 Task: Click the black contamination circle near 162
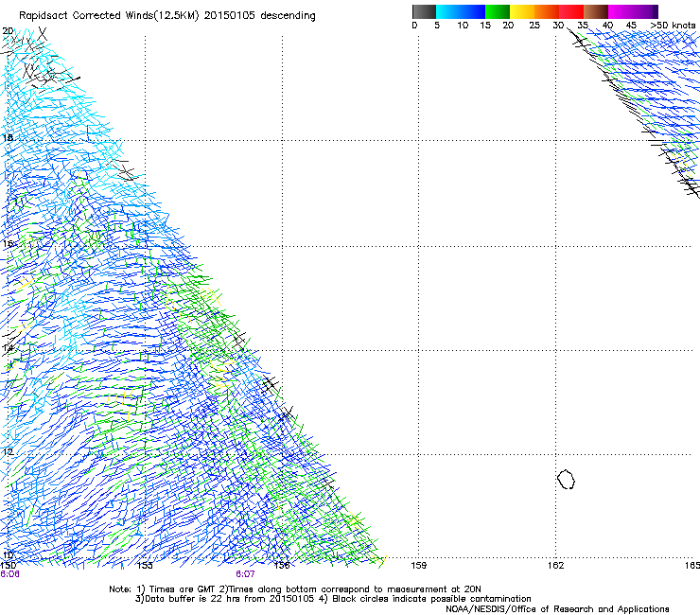tap(566, 479)
